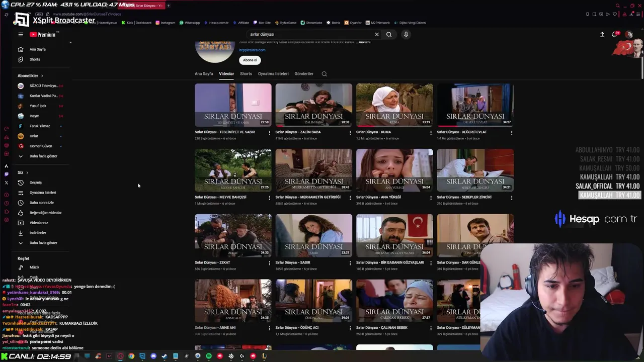Open Instagram bookmark in bookmarks bar

[166, 23]
